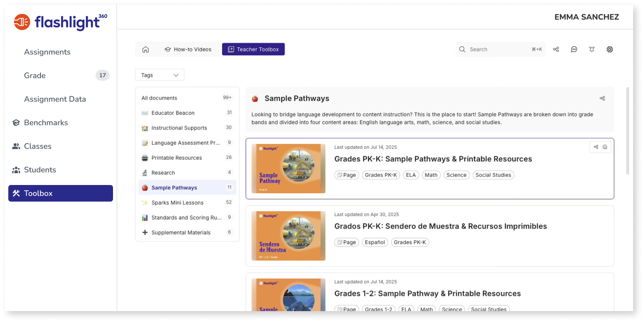Click the share icon in top toolbar

pos(556,49)
